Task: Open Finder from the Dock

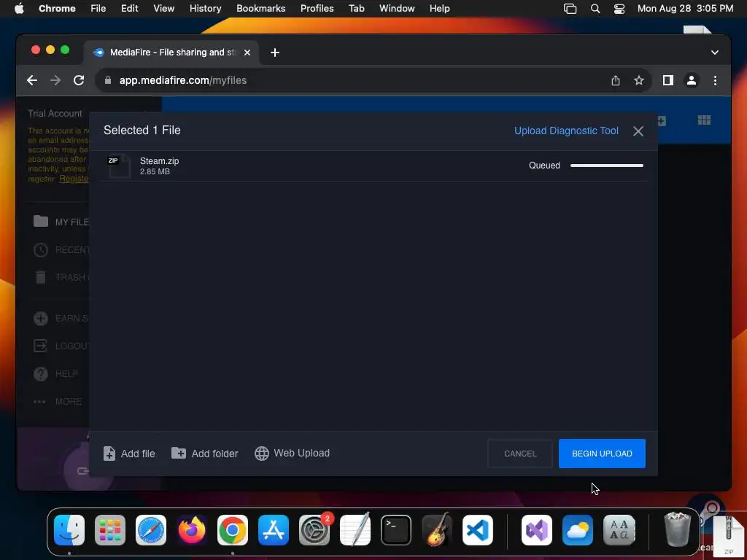Action: tap(69, 530)
